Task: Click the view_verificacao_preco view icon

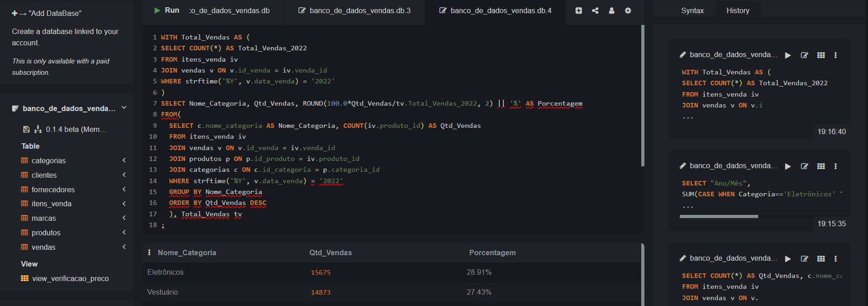Action: click(24, 278)
